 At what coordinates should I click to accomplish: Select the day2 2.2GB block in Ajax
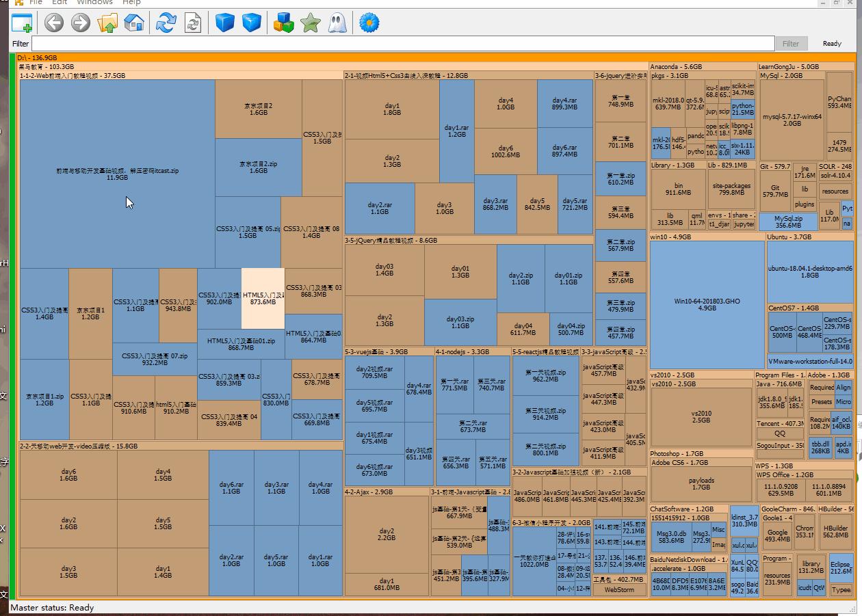pyautogui.click(x=387, y=535)
